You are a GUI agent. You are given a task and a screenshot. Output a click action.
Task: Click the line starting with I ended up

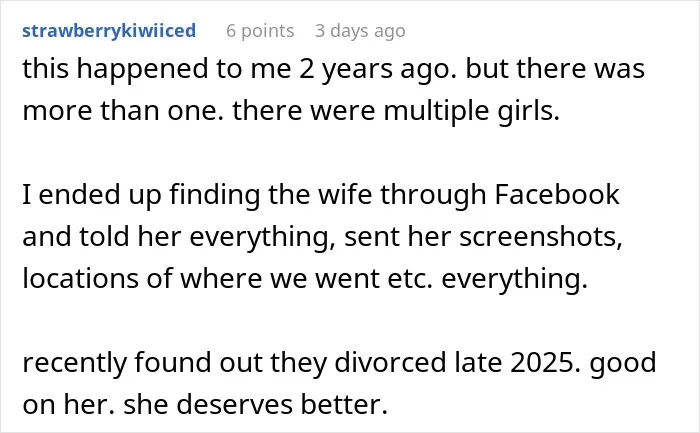[321, 196]
